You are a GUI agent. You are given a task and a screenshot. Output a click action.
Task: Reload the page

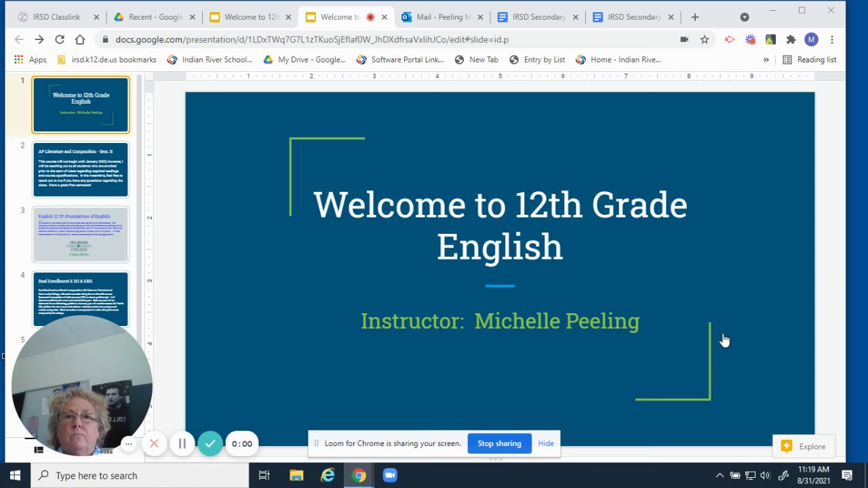[60, 39]
